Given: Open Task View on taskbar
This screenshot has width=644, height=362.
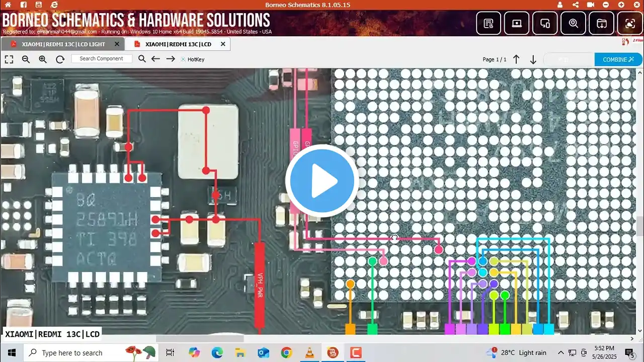Looking at the screenshot, I should pos(170,353).
